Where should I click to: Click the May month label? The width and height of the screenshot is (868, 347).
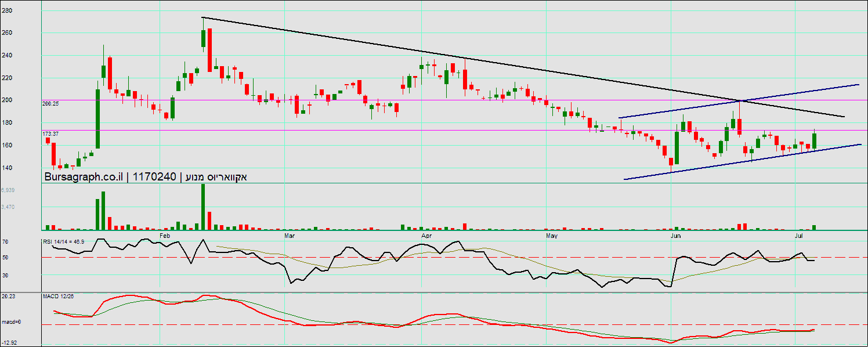[552, 236]
